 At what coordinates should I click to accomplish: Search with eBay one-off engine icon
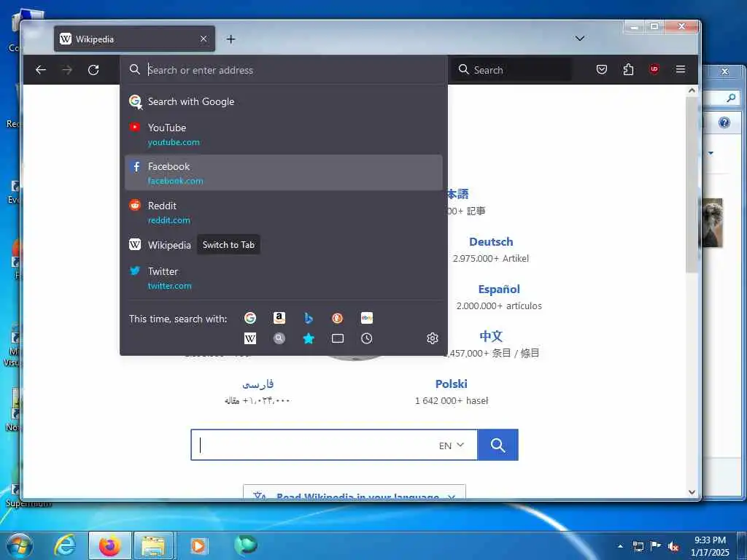[x=367, y=318]
